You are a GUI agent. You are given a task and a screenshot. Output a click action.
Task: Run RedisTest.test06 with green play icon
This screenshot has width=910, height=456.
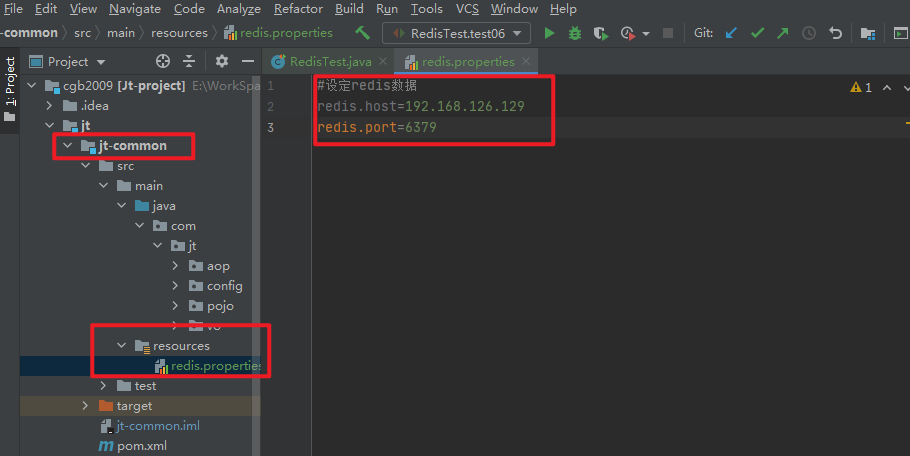549,33
